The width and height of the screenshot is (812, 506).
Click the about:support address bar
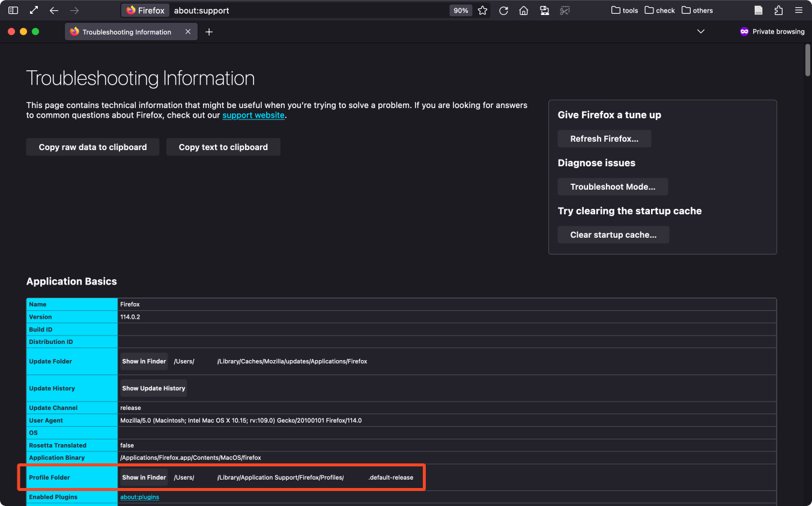[x=300, y=10]
